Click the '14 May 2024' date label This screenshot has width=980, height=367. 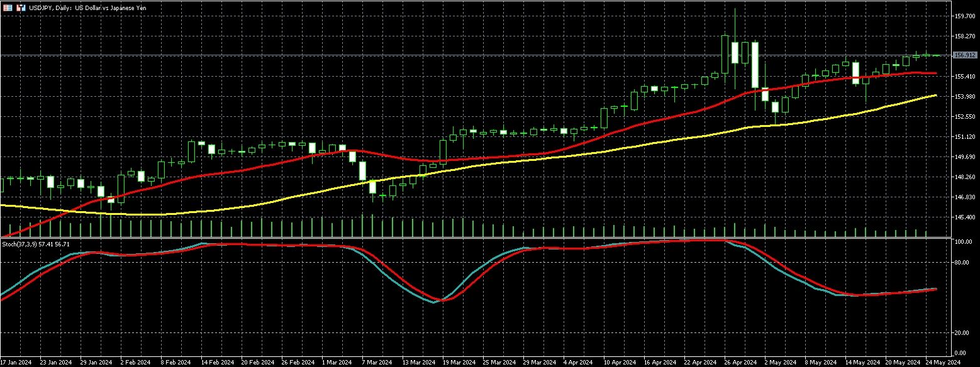(x=862, y=363)
